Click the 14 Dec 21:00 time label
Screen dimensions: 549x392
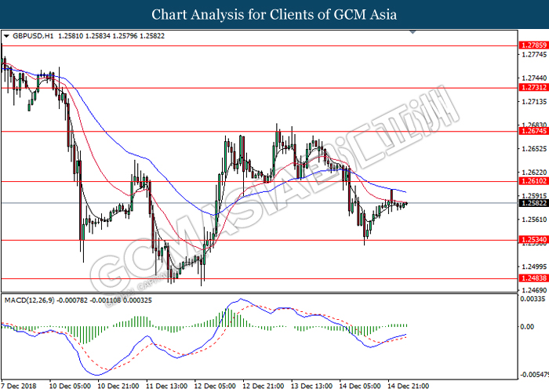(x=408, y=386)
